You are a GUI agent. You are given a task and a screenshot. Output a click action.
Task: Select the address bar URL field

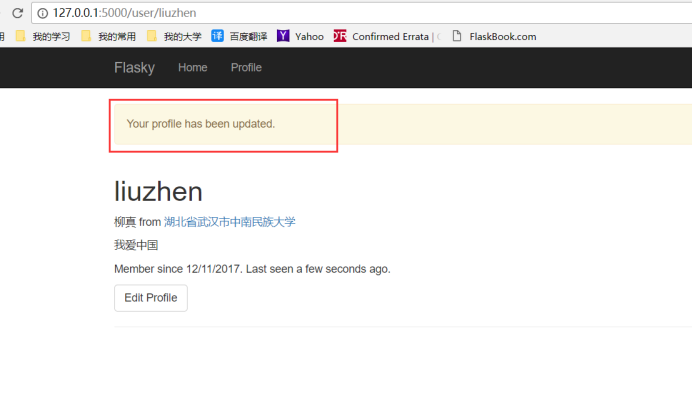(x=362, y=13)
